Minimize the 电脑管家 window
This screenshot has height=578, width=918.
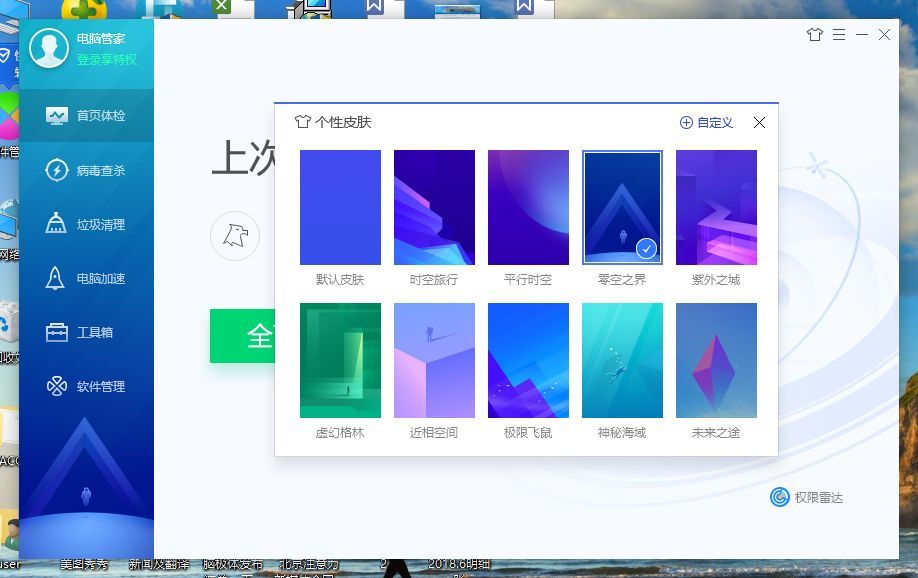[x=862, y=35]
